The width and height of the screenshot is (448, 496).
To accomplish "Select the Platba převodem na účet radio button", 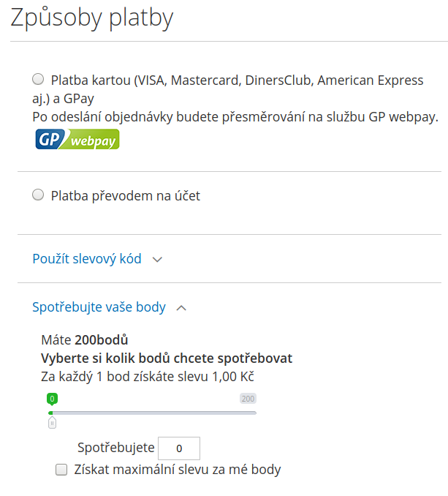I will pos(38,195).
